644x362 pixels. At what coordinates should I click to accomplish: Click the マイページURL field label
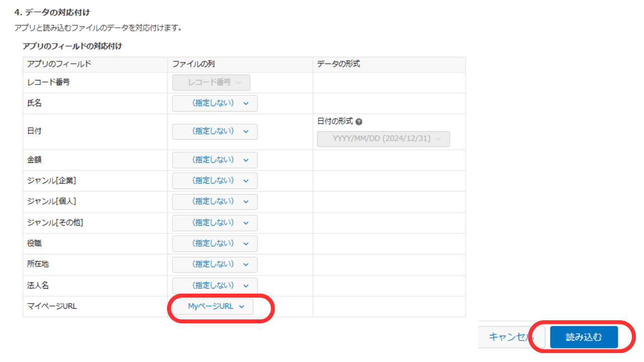coord(51,306)
